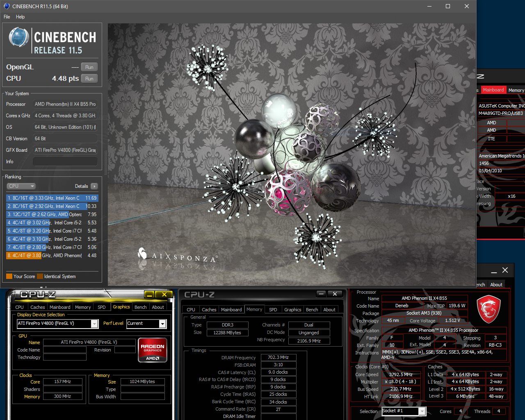Minimize the gray CPU-Z Memory window
Screen dimensions: 525x420
point(321,294)
